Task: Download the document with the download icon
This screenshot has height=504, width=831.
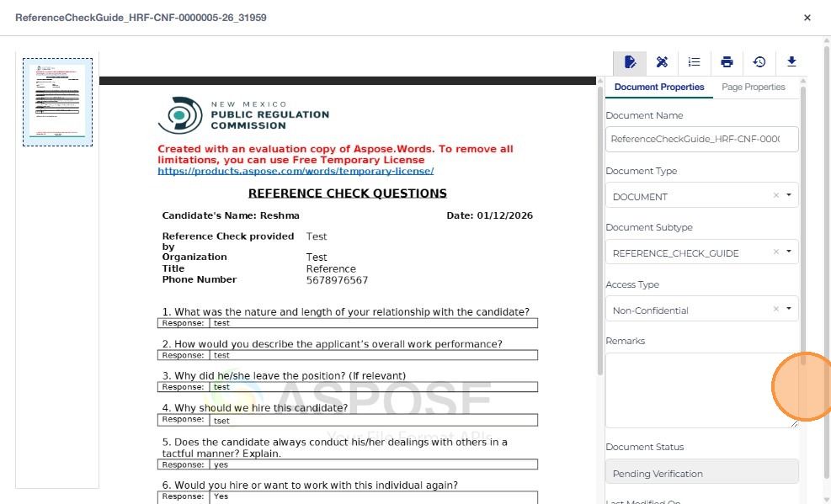Action: tap(791, 62)
